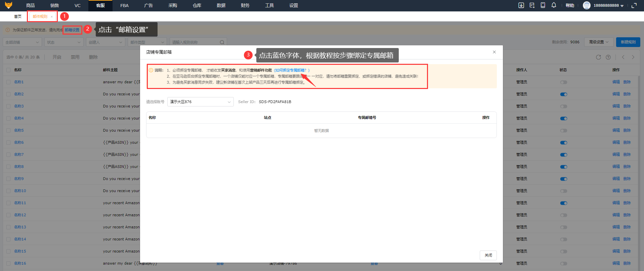Viewport: 644px width, 271px height.
Task: Click 编辑 for the 名称7 row
Action: [616, 154]
